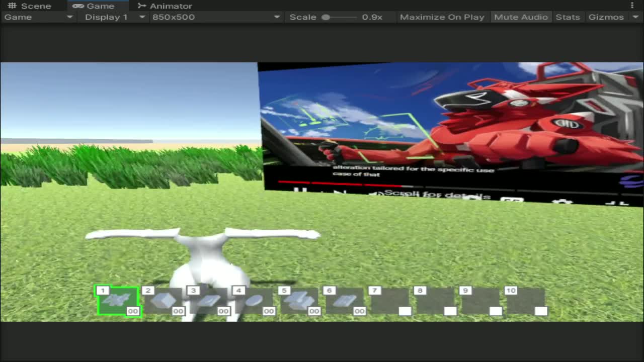
Task: Select empty hotbar slot 9
Action: tap(480, 301)
